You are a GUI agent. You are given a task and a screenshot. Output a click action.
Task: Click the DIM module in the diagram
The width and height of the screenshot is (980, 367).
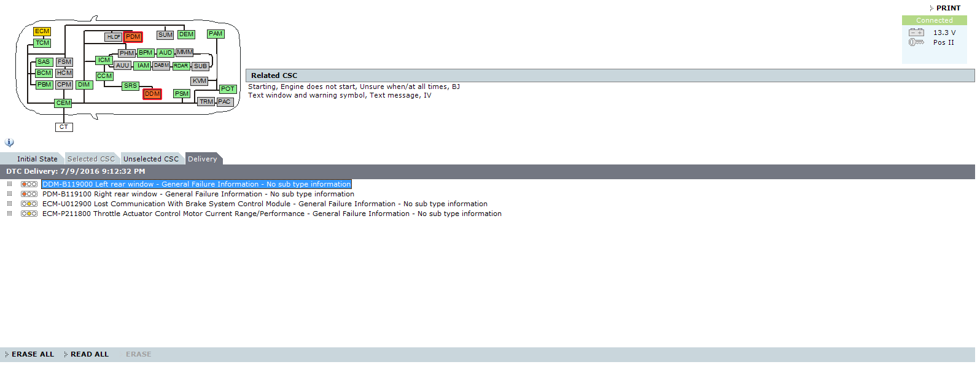pos(84,85)
